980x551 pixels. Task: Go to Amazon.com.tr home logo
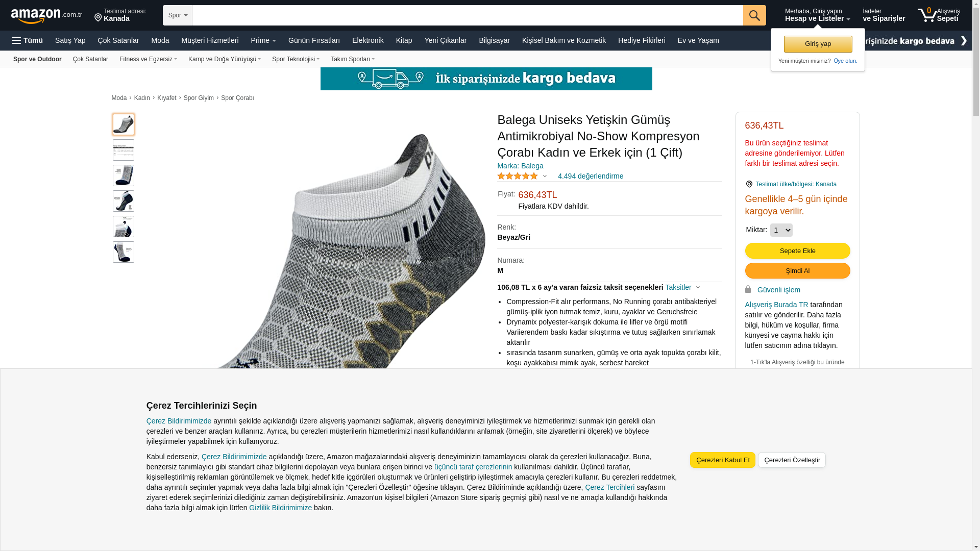[x=46, y=16]
